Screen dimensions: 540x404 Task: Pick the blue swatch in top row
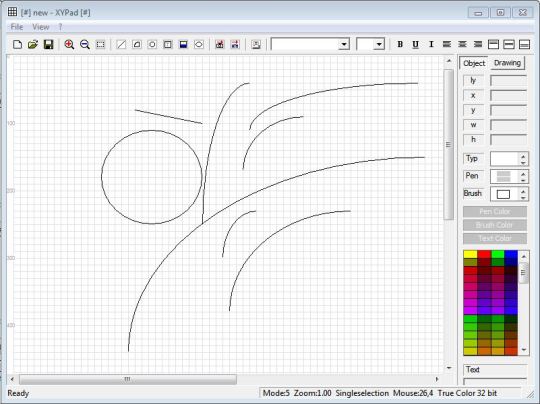[x=511, y=255]
